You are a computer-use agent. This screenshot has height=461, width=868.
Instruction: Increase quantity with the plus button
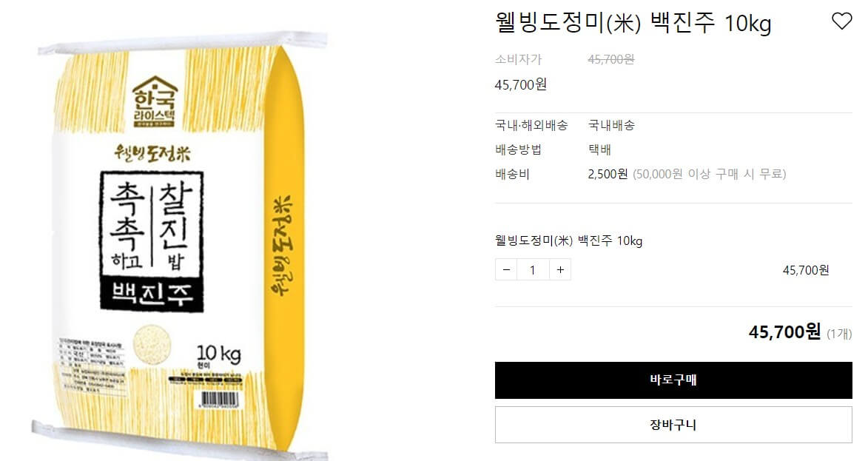[x=560, y=269]
